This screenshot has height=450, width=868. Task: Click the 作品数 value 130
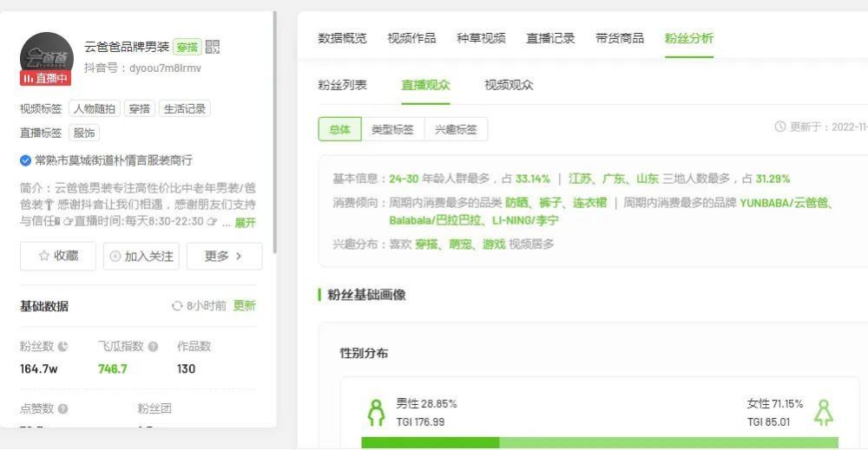pyautogui.click(x=186, y=368)
